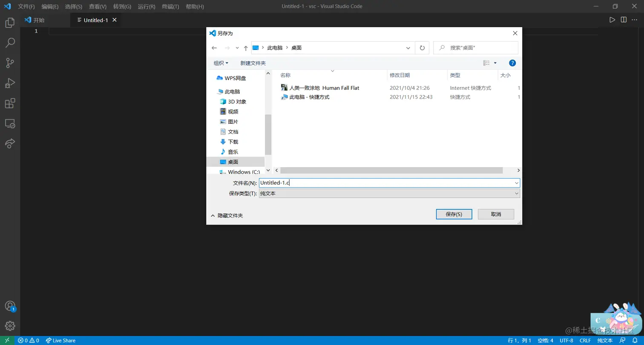The height and width of the screenshot is (345, 644).
Task: Select 人类一败涂地 Human Fall Flat file
Action: [320, 88]
